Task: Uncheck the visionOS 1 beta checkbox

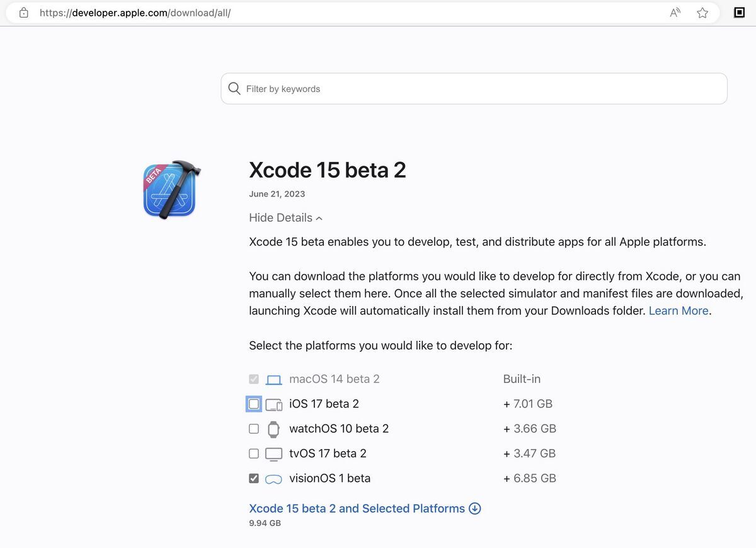Action: (x=253, y=477)
